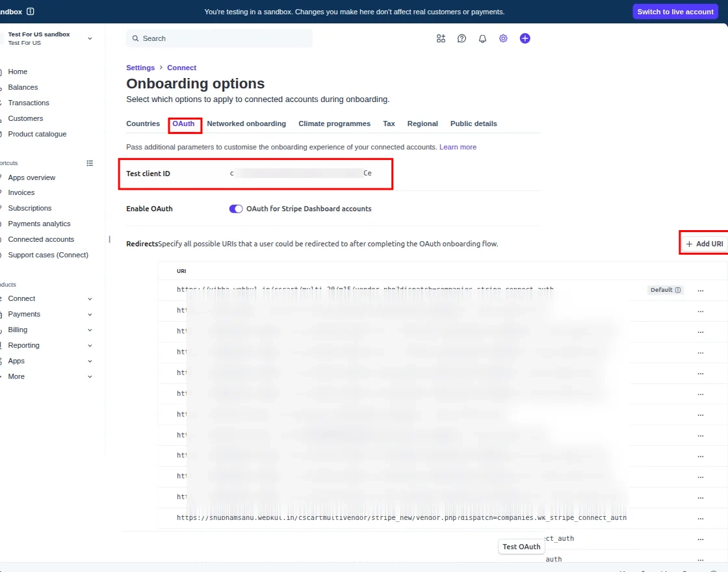
Task: Click the Search input field
Action: [219, 38]
